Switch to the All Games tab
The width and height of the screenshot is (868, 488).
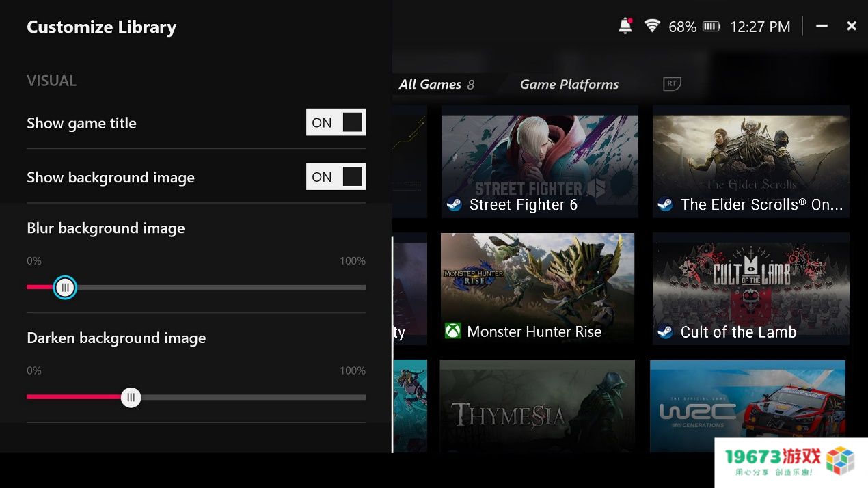coord(436,84)
